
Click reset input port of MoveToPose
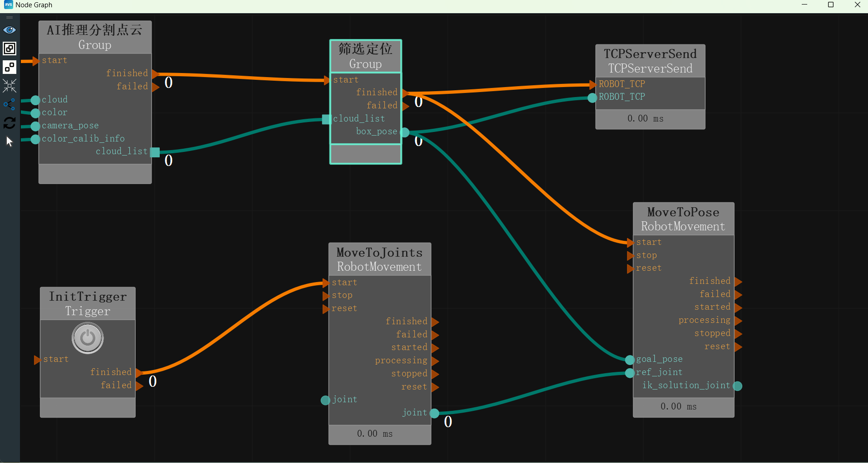[630, 269]
